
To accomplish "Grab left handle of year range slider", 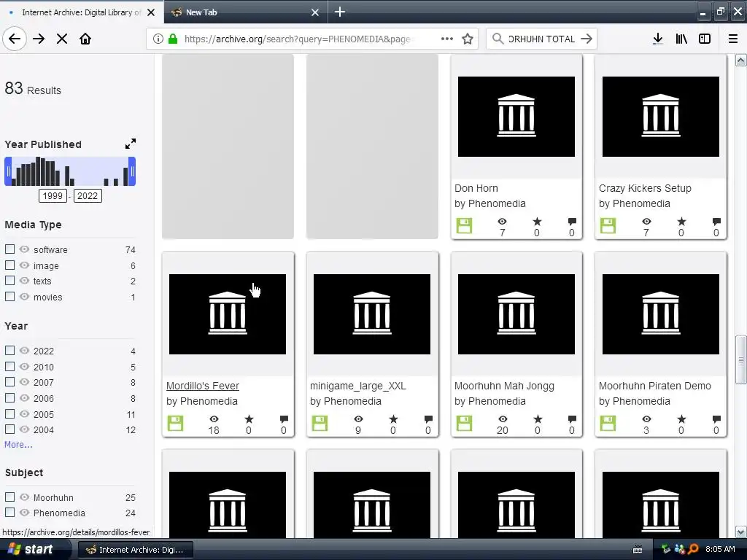I will pyautogui.click(x=8, y=171).
